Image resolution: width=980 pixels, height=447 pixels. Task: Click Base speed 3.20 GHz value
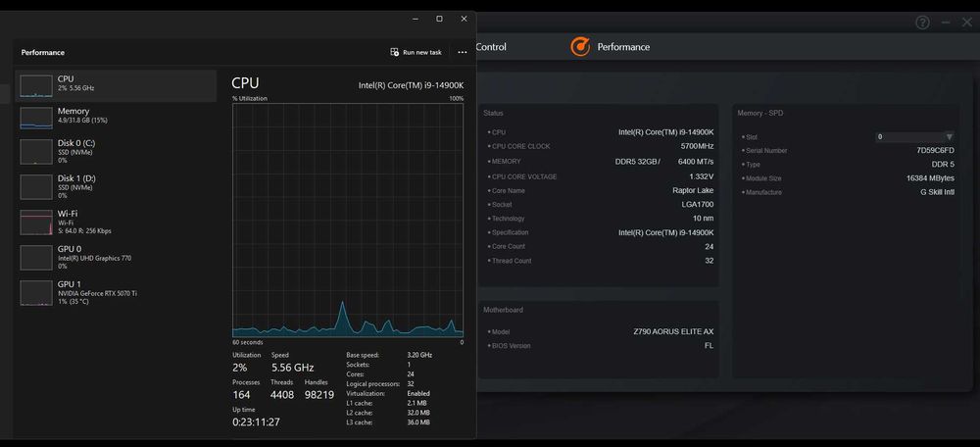[x=419, y=355]
